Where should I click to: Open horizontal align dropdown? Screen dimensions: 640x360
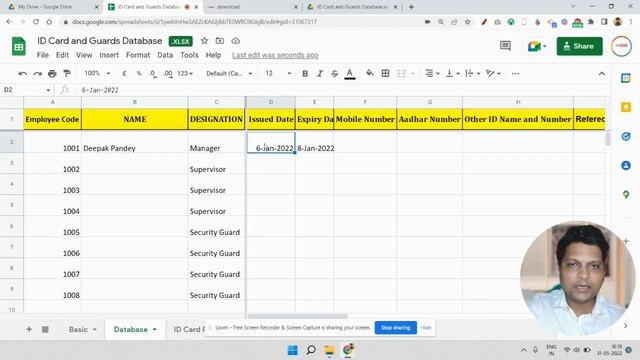pyautogui.click(x=432, y=73)
